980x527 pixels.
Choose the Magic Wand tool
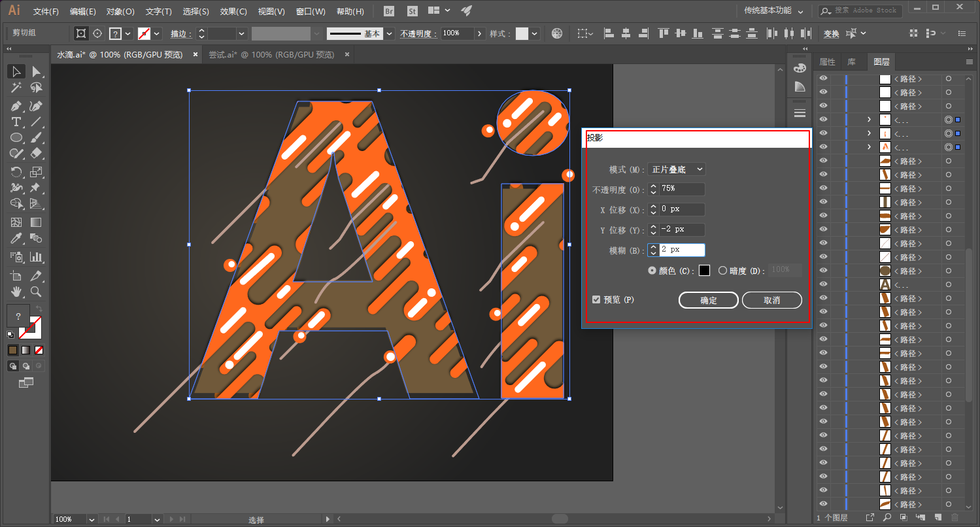click(16, 88)
